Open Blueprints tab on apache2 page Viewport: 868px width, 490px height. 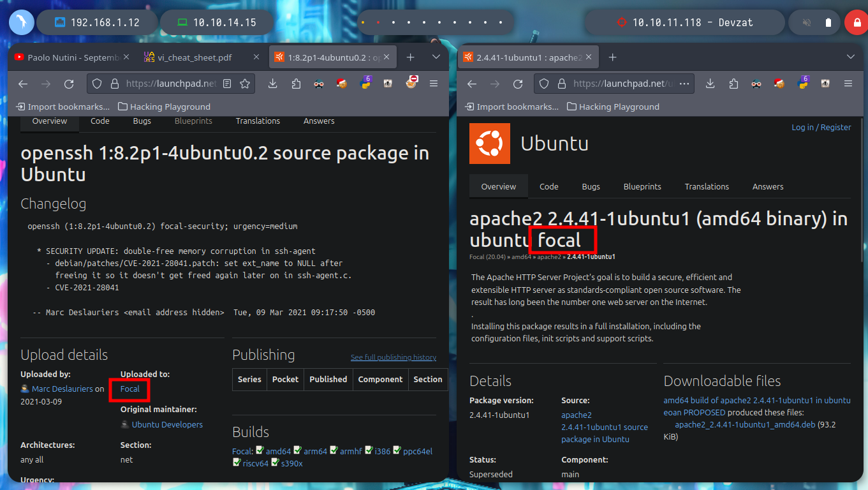click(642, 186)
